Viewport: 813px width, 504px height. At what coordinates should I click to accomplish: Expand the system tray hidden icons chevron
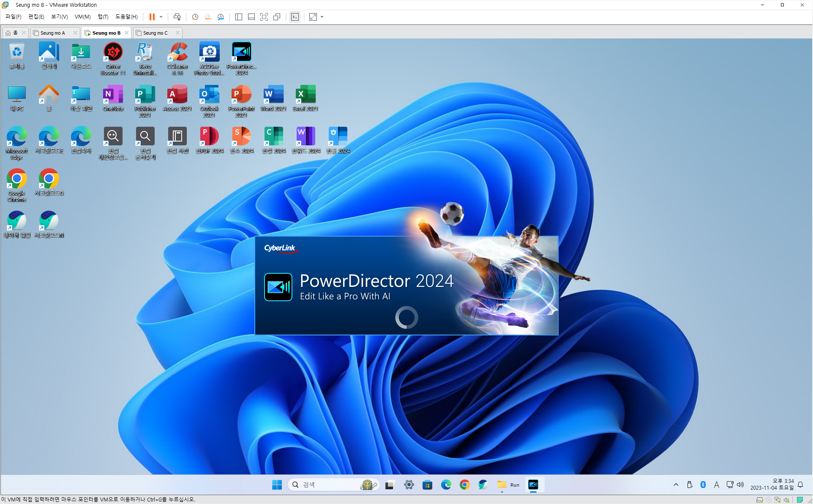tap(676, 485)
